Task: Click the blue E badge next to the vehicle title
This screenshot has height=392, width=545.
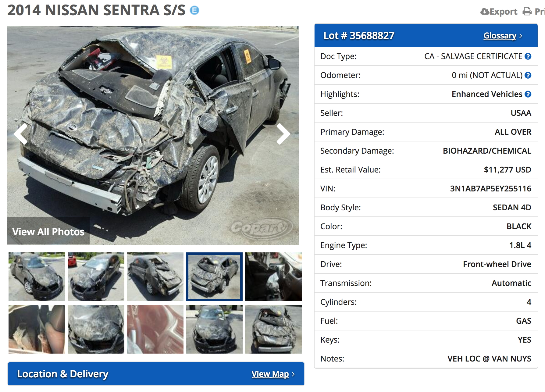Action: (194, 10)
